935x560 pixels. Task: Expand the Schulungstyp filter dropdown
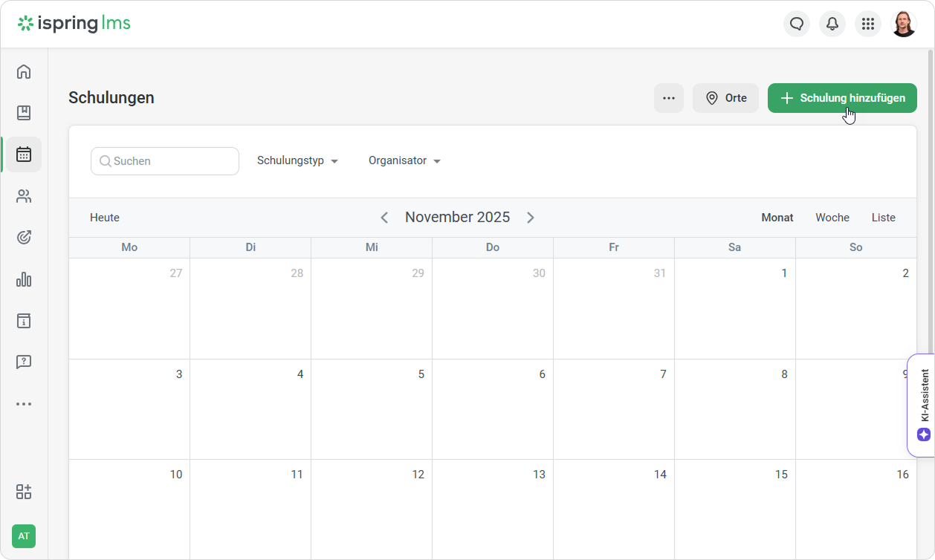(x=297, y=160)
